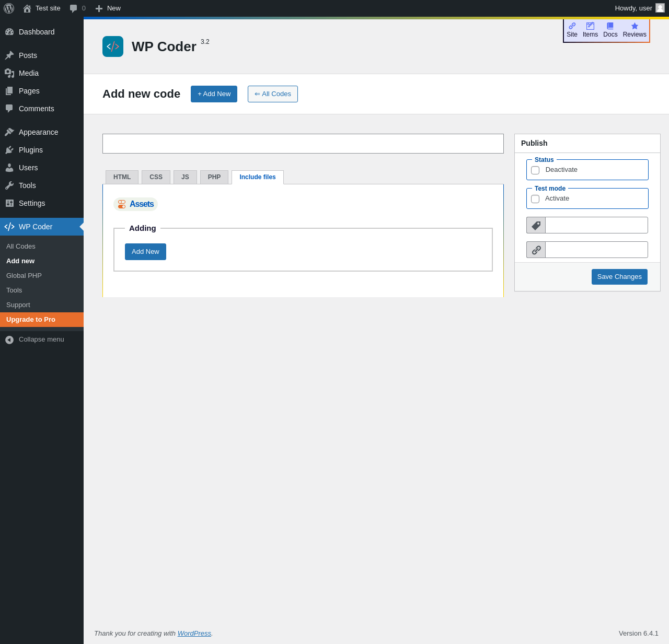Viewport: 669px width, 644px height.
Task: Switch to the CSS tab
Action: (156, 177)
